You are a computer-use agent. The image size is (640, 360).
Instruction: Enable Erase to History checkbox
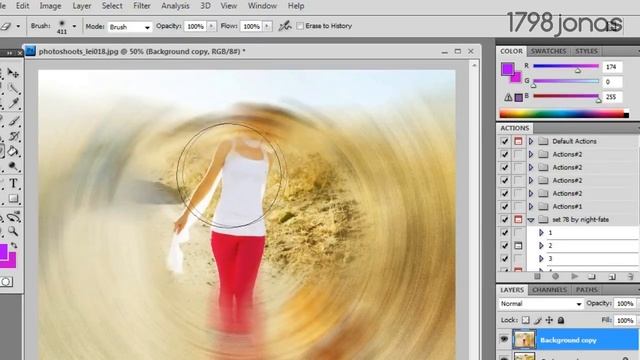tap(300, 26)
